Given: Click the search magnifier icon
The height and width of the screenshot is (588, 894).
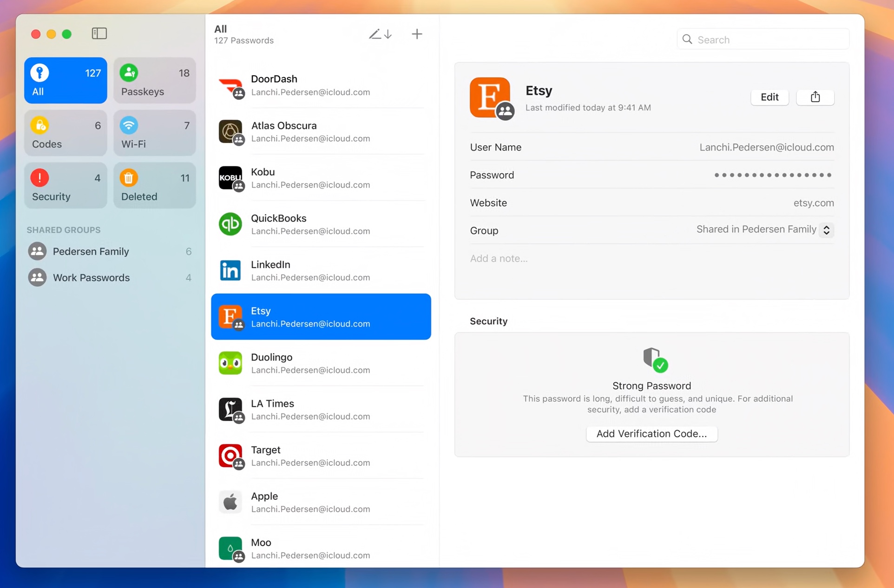Looking at the screenshot, I should click(687, 39).
